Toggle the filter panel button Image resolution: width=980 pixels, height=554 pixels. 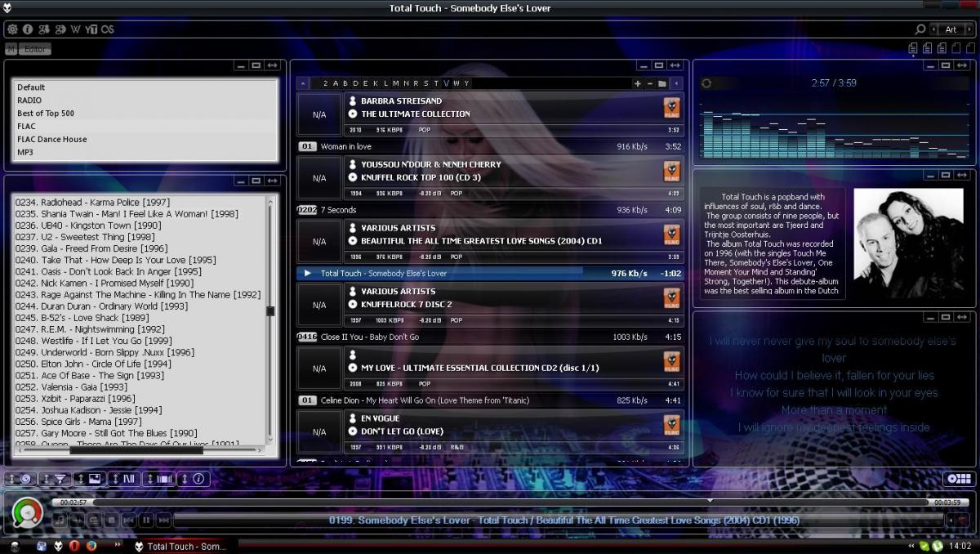coord(56,479)
